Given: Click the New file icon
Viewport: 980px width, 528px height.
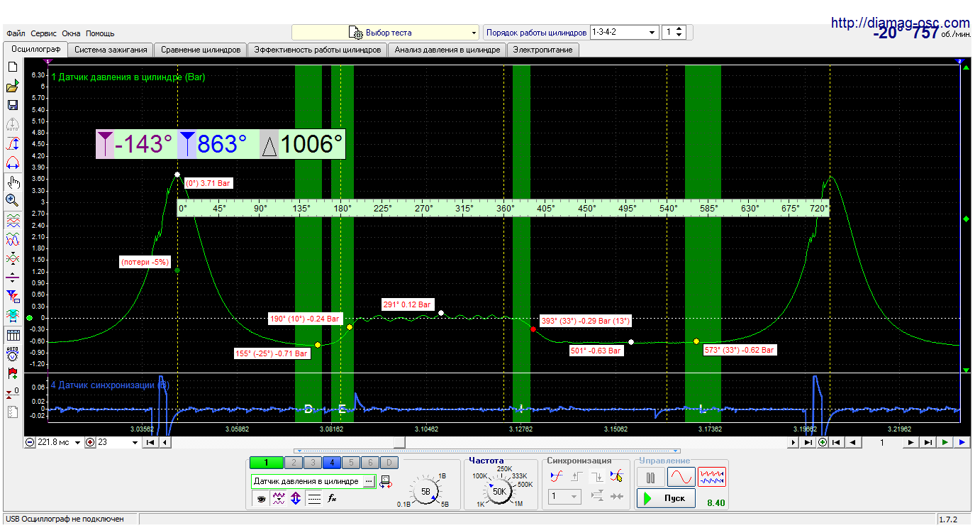Looking at the screenshot, I should click(12, 67).
